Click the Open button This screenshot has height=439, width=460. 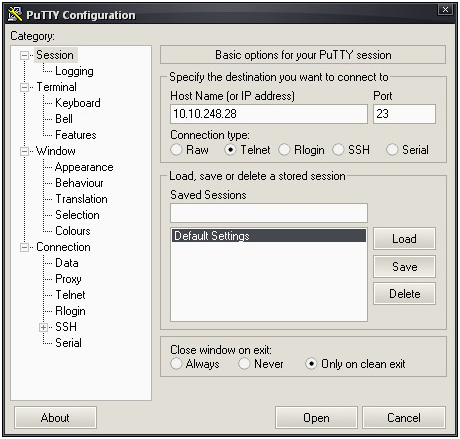point(316,418)
